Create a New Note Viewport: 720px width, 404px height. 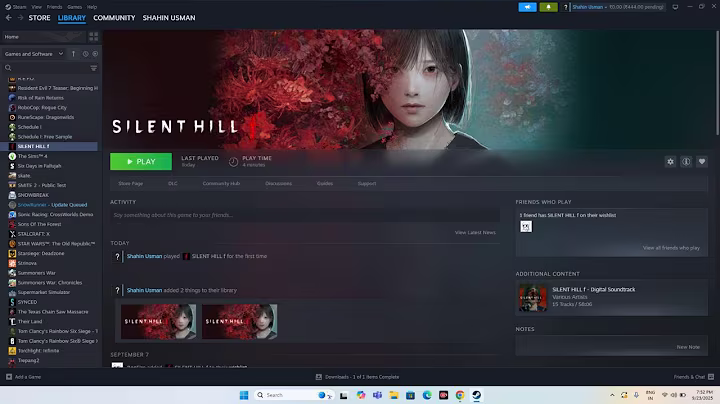click(x=688, y=347)
